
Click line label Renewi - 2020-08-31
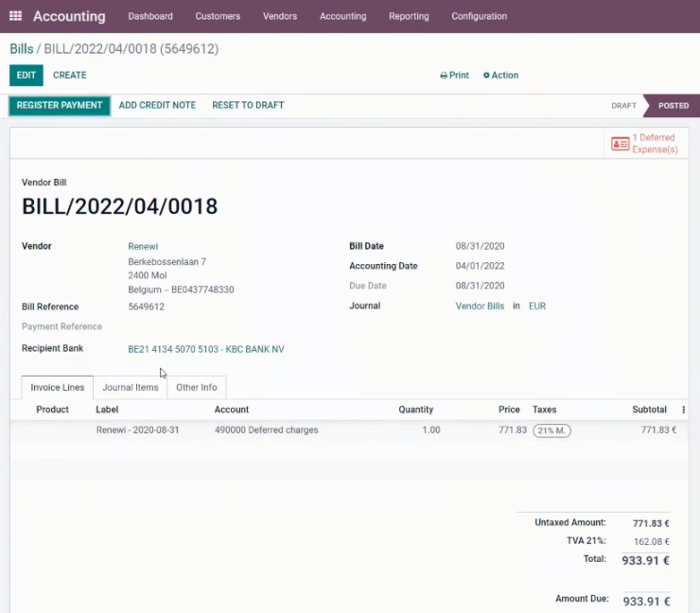tap(137, 429)
